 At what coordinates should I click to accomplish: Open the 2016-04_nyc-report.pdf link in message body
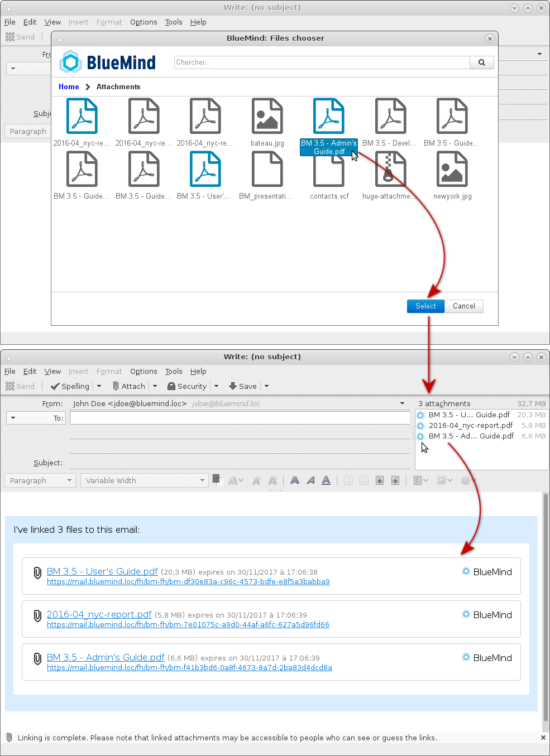tap(99, 614)
